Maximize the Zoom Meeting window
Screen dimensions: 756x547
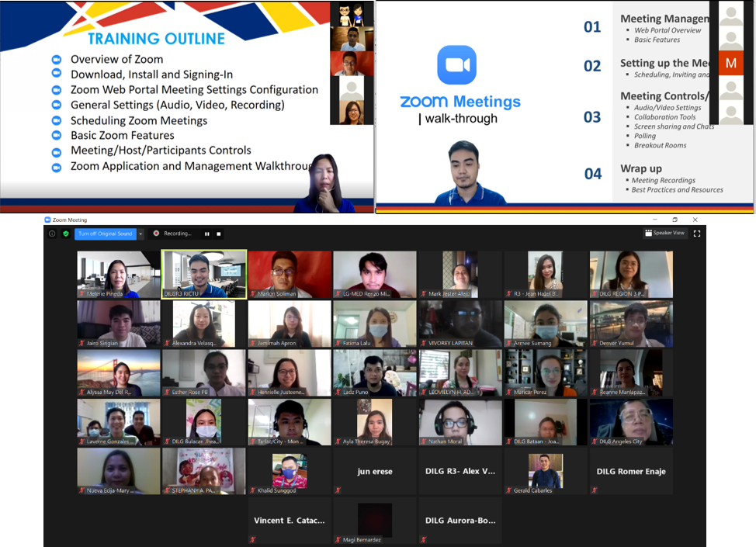675,220
